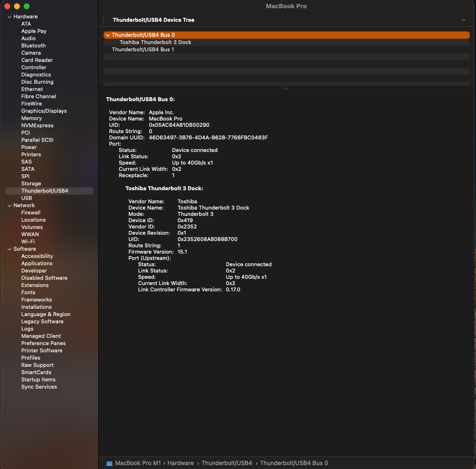Open Graphics/Displays section
Image resolution: width=476 pixels, height=469 pixels.
point(44,111)
